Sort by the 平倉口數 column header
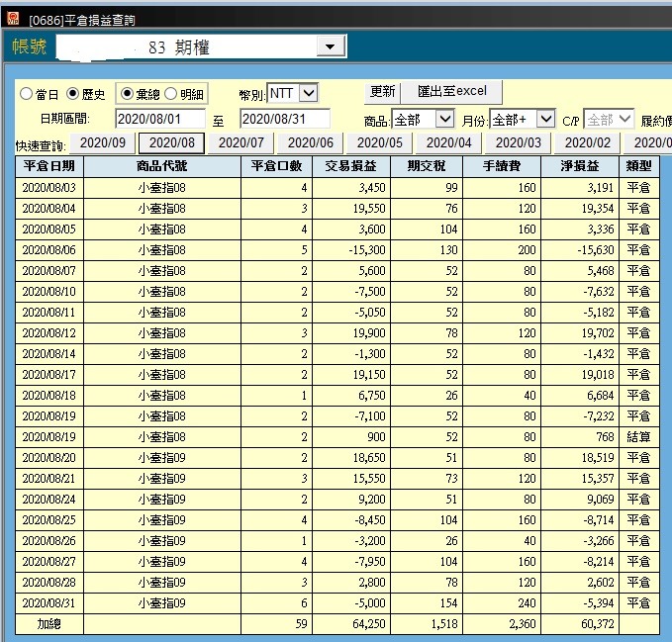The image size is (672, 642). coord(276,166)
